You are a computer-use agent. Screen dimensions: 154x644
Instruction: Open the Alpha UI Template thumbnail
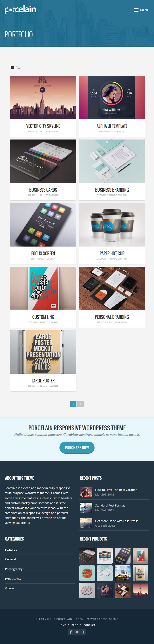(x=112, y=97)
